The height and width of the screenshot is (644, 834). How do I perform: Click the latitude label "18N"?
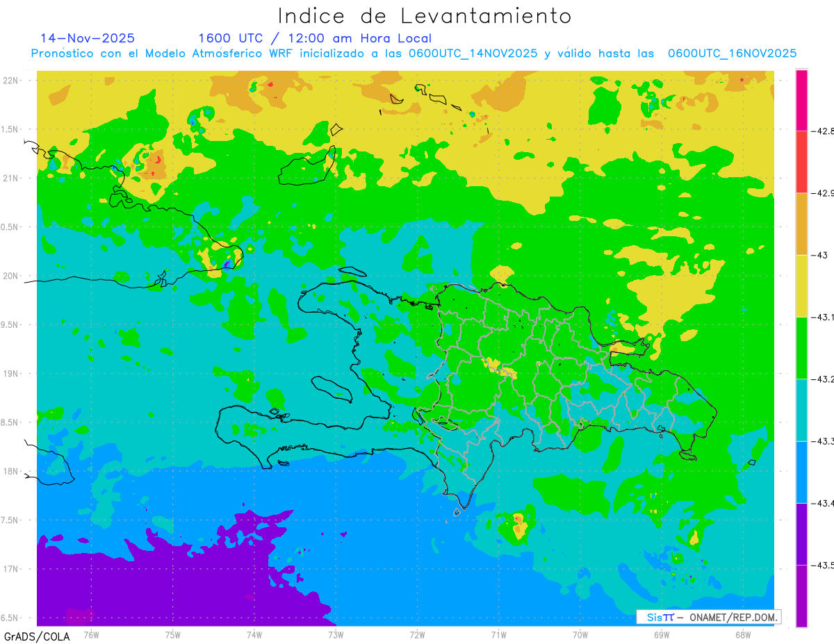coord(11,471)
